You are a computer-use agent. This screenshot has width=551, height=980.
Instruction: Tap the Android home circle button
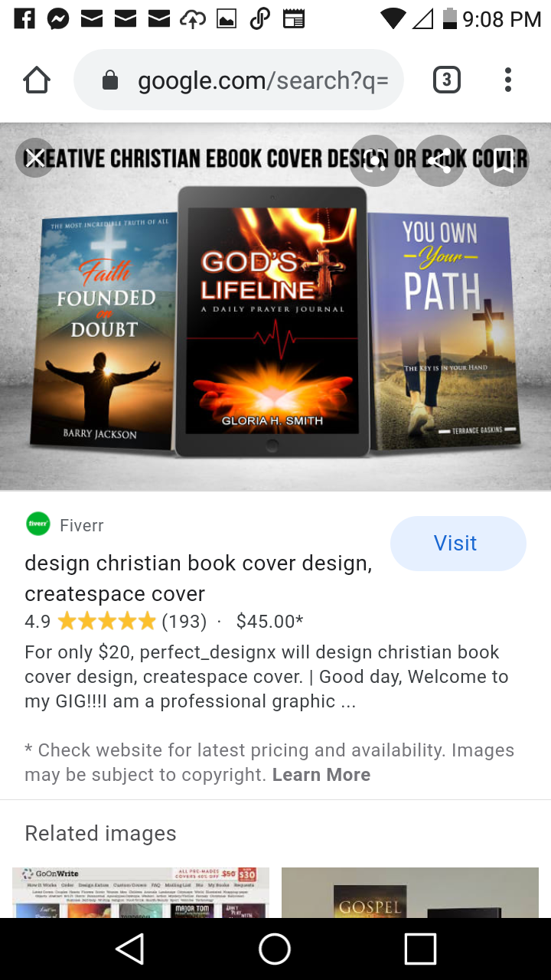[x=275, y=949]
